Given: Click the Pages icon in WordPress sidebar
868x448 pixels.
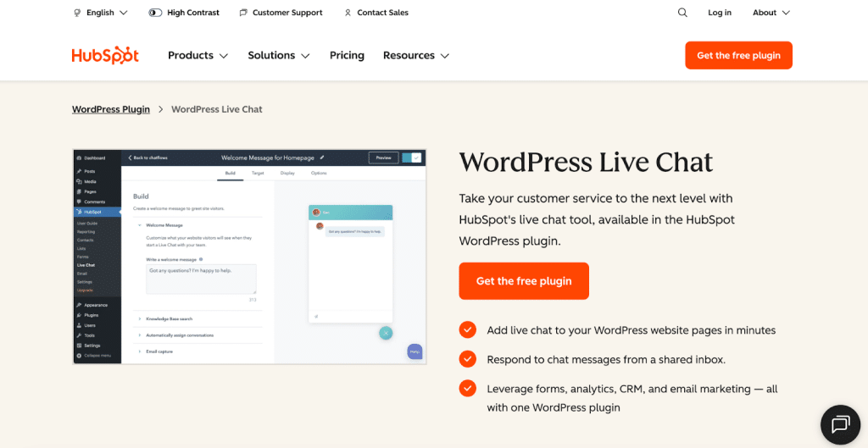Looking at the screenshot, I should point(79,191).
